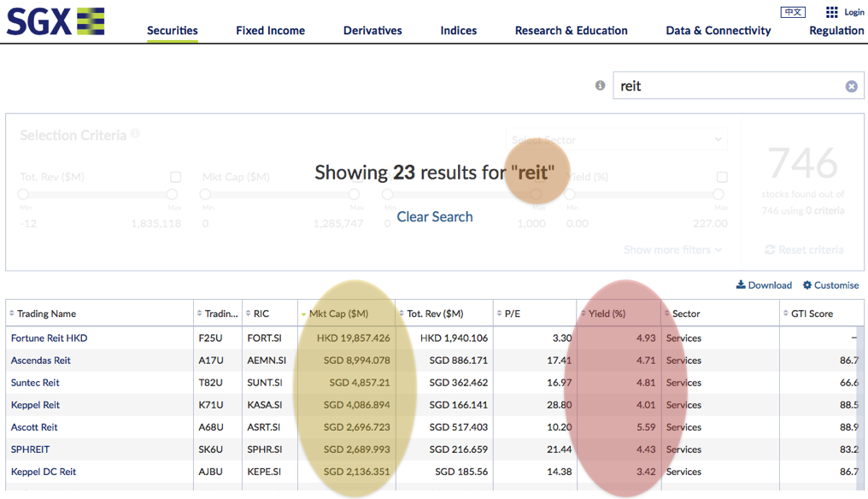The width and height of the screenshot is (868, 499).
Task: Click Reset criteria button
Action: coord(804,249)
